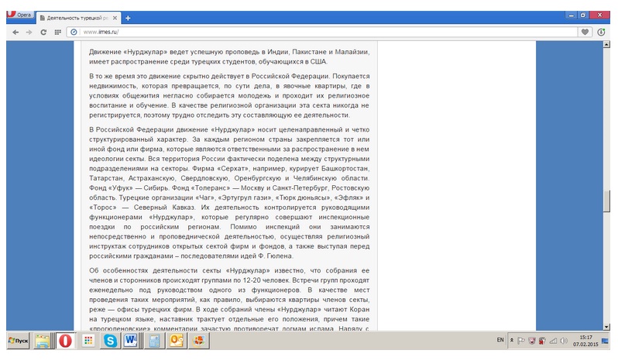Image resolution: width=618 pixels, height=364 pixels.
Task: Open the Speed Dial start page
Action: coord(57,33)
